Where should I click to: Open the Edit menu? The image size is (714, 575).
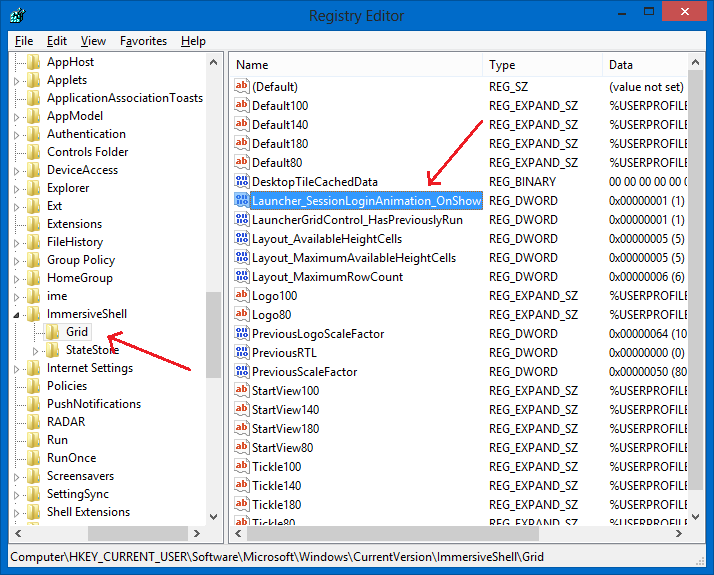57,41
